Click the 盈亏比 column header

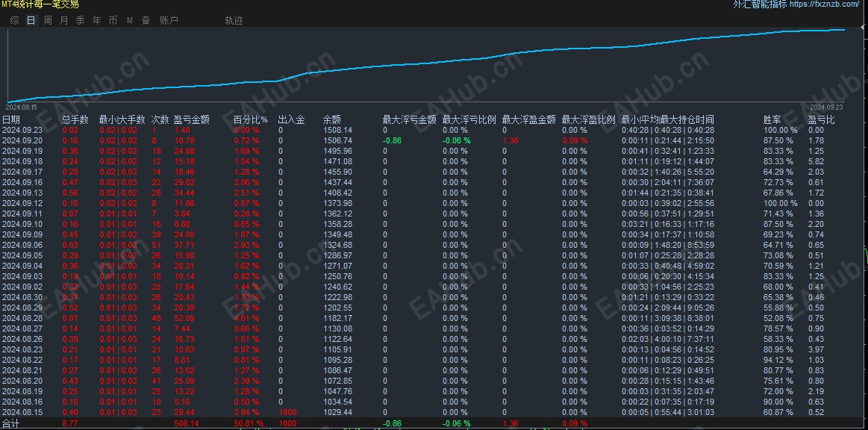coord(822,119)
